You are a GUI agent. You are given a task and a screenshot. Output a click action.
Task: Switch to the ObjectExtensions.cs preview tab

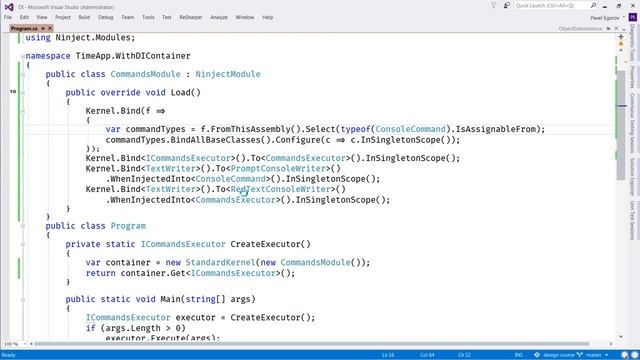click(x=580, y=29)
